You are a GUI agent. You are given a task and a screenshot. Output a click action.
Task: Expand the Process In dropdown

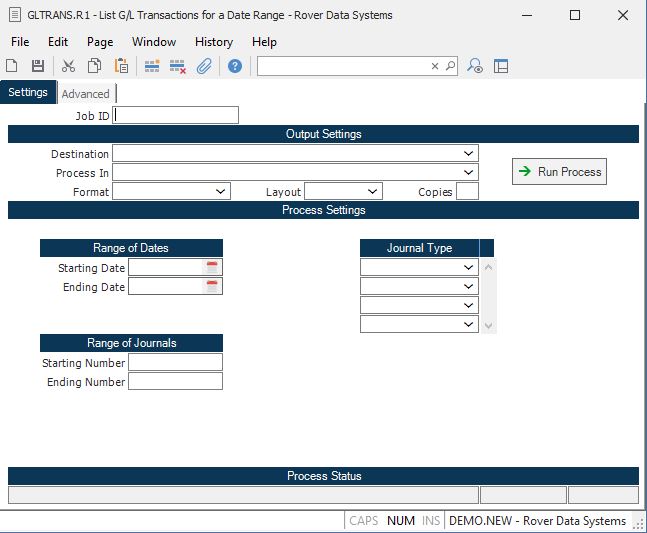pos(469,173)
